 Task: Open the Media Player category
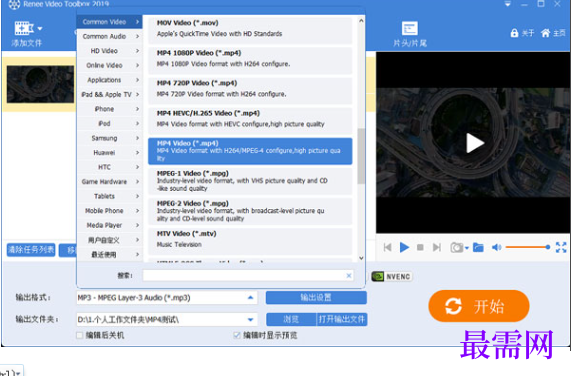109,225
